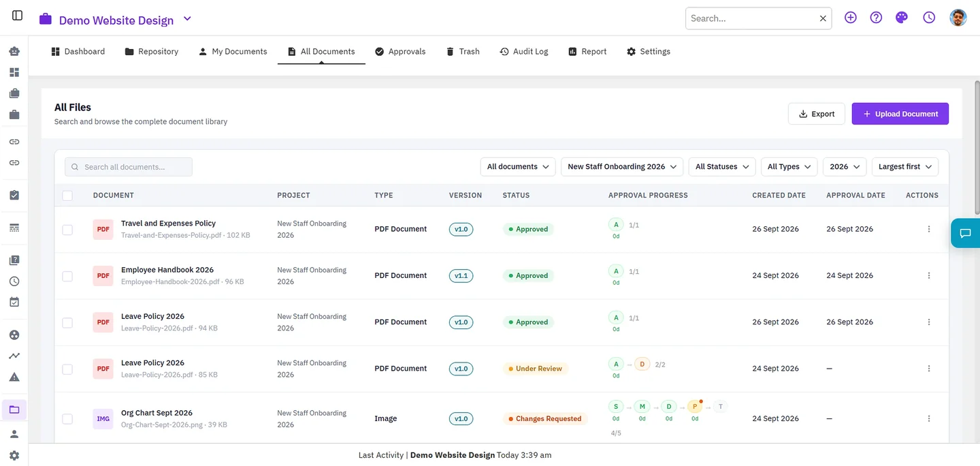Open the person sidebar icon

[14, 434]
